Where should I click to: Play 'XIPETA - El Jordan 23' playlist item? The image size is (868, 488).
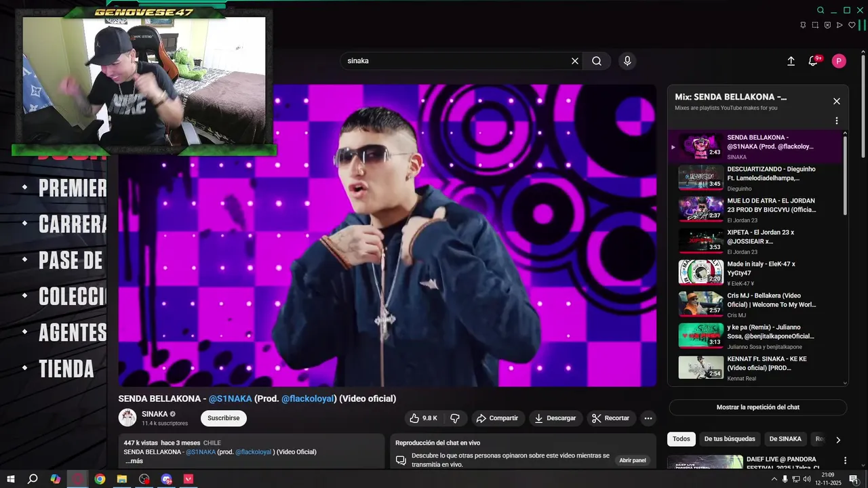point(756,241)
